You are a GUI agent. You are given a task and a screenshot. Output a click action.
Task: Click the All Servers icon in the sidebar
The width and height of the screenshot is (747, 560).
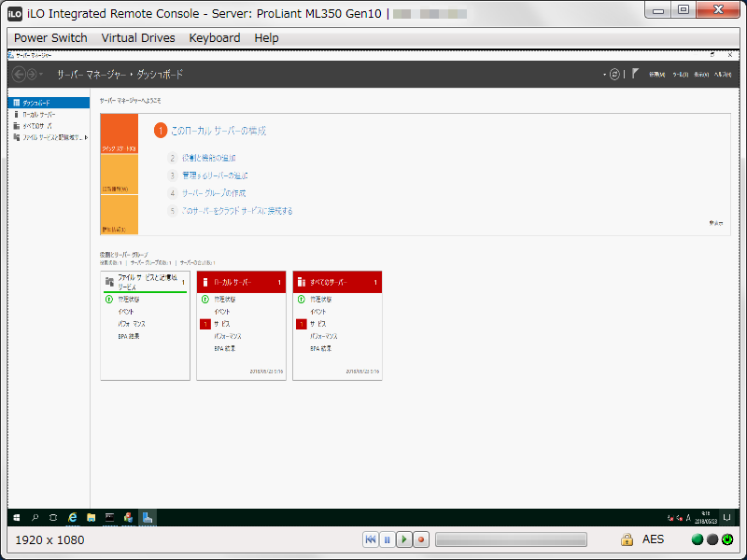(x=16, y=126)
